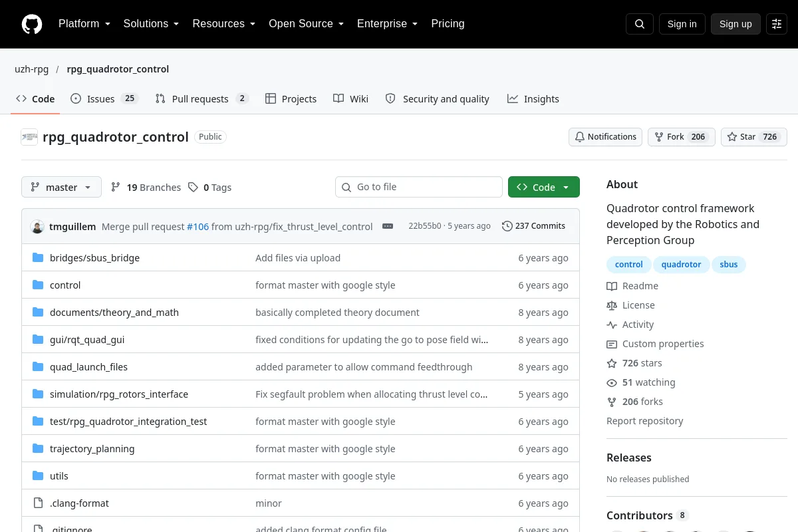Switch to the Insights tab
Screen dimensions: 798x532
[x=533, y=99]
